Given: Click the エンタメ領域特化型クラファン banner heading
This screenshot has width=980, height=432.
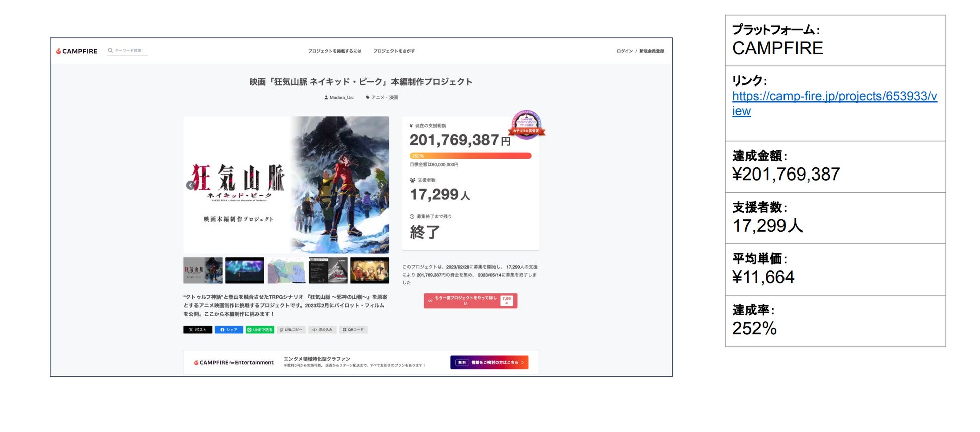Looking at the screenshot, I should click(317, 359).
